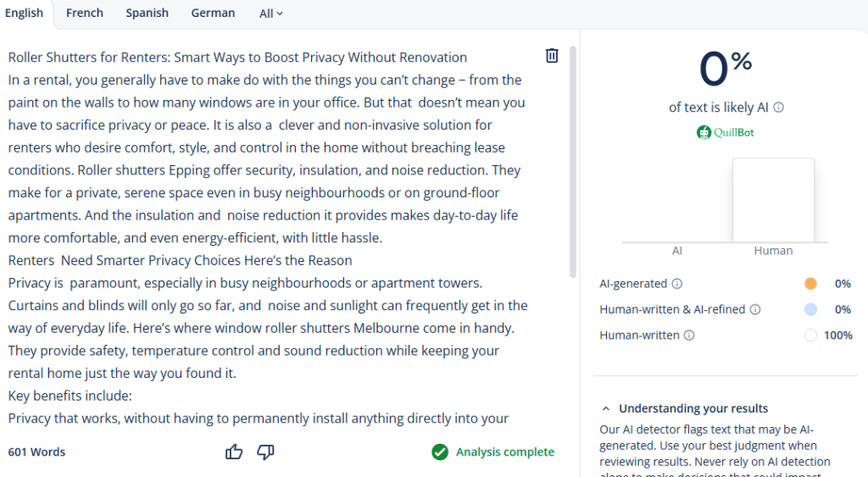Click the green Analysis complete checkmark

[439, 452]
